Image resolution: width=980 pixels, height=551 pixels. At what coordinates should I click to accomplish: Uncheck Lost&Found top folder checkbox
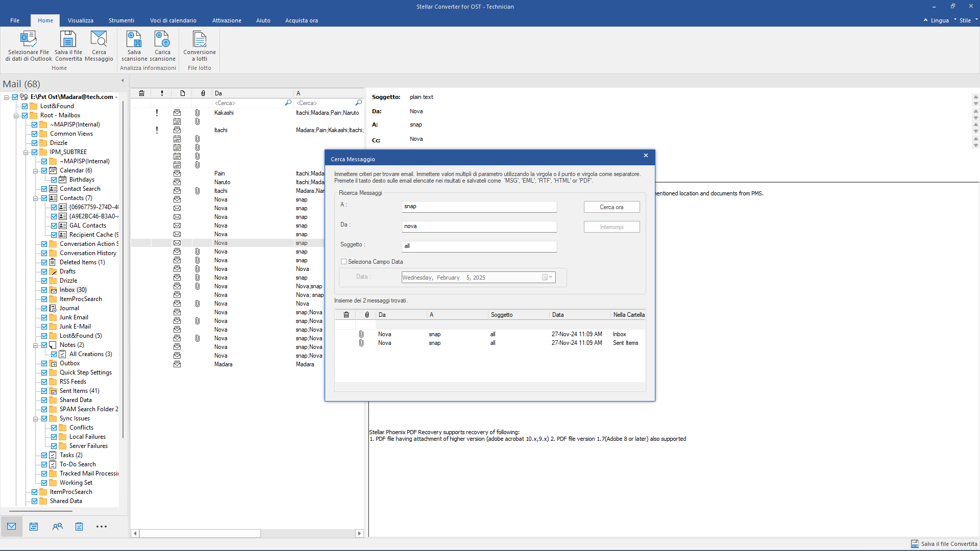coord(24,106)
